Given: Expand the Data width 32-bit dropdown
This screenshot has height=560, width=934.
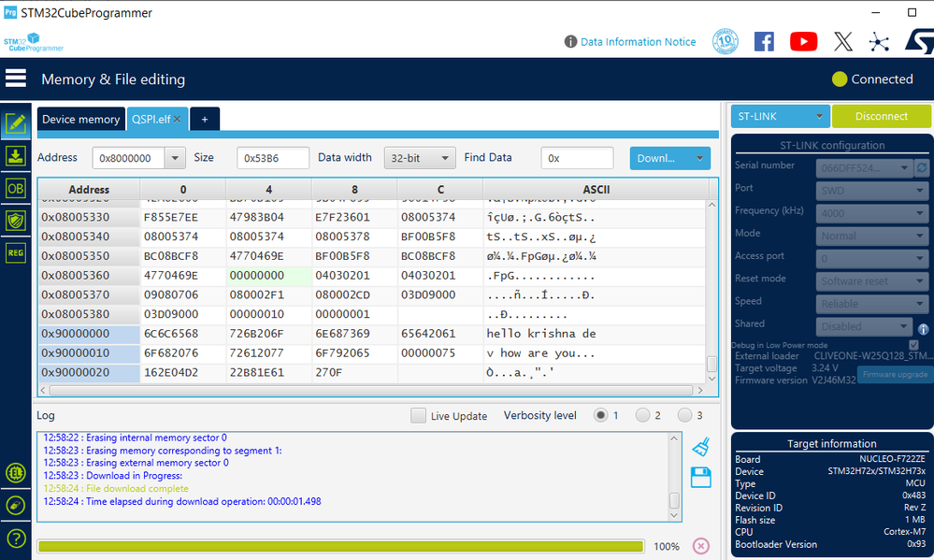Looking at the screenshot, I should (420, 158).
